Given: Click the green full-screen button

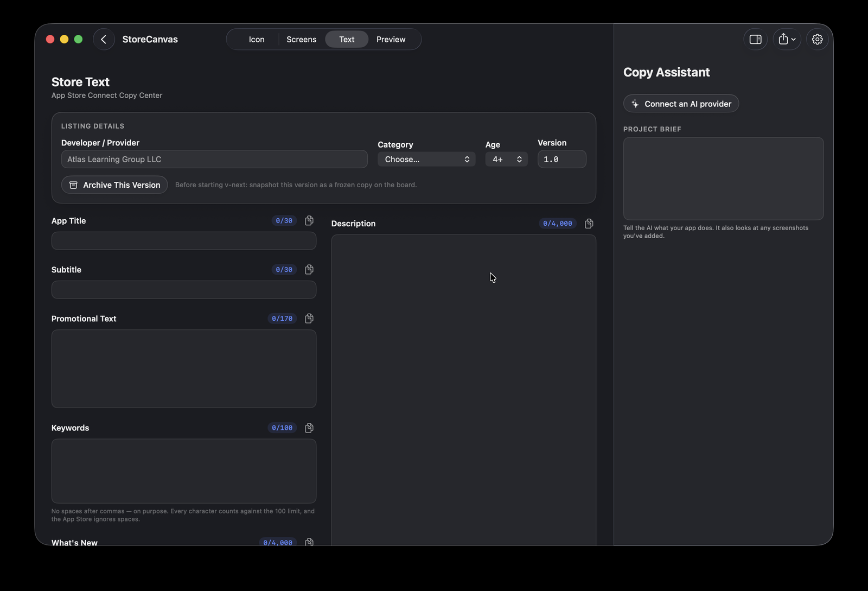Looking at the screenshot, I should point(78,39).
